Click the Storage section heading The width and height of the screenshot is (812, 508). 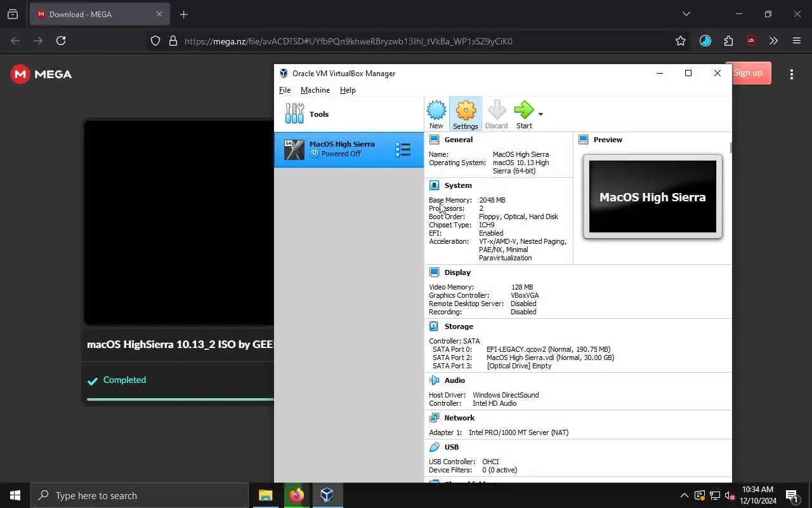pos(459,326)
